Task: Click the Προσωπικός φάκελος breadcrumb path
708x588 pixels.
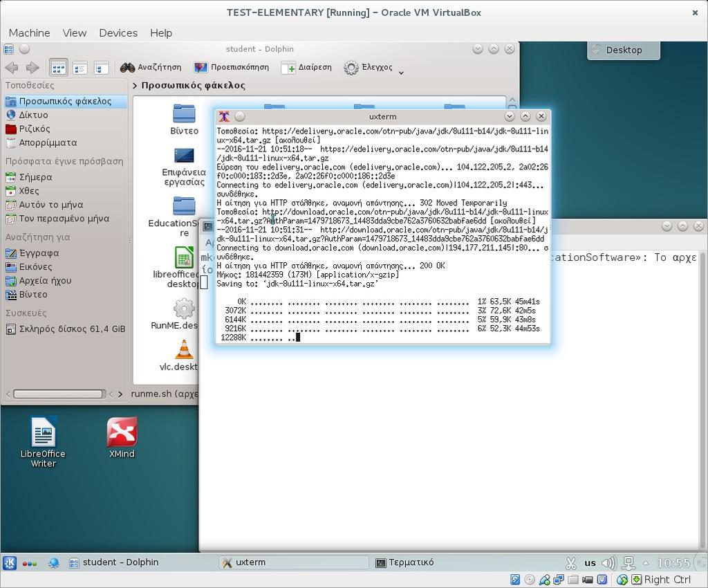Action: click(194, 85)
